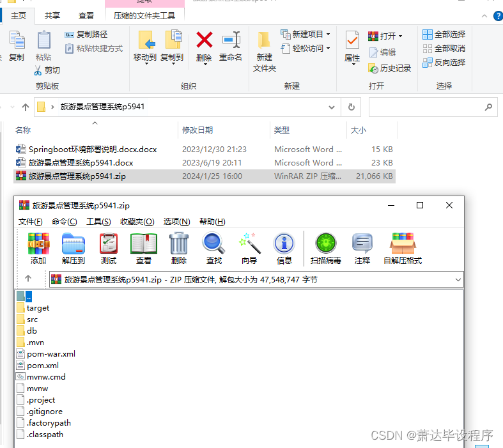Click the Find (查找) magnifier icon

coord(213,243)
